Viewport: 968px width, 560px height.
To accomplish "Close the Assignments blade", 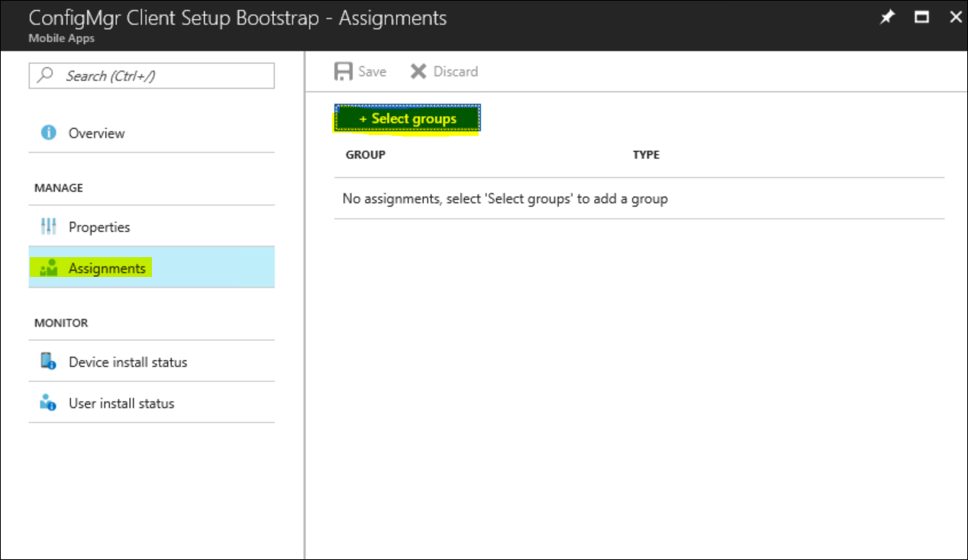I will (x=955, y=18).
